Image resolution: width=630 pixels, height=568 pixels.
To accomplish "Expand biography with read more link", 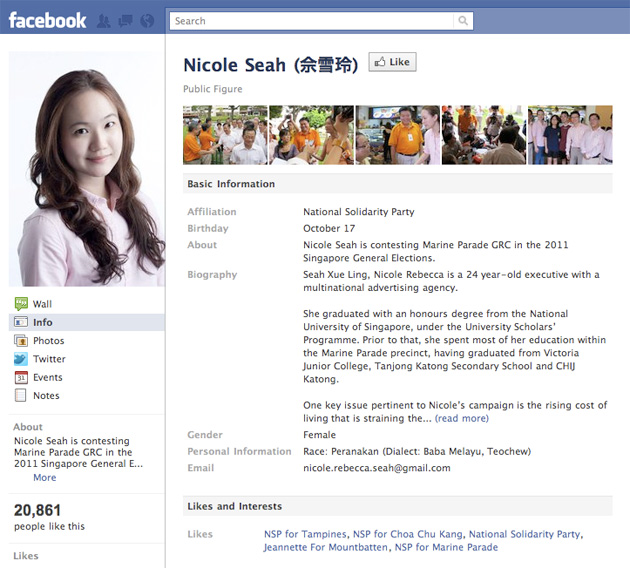I will tap(462, 418).
